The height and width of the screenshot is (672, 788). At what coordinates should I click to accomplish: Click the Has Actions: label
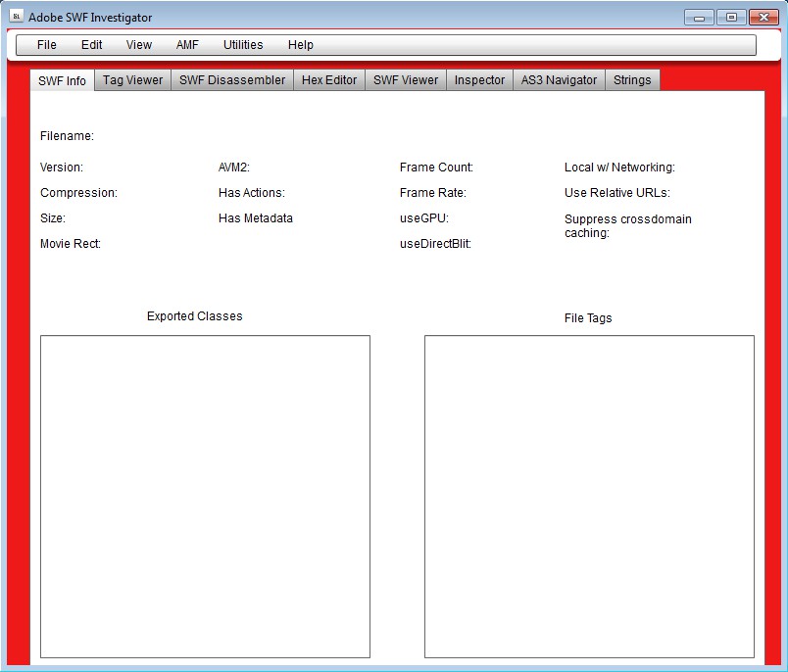click(x=252, y=193)
